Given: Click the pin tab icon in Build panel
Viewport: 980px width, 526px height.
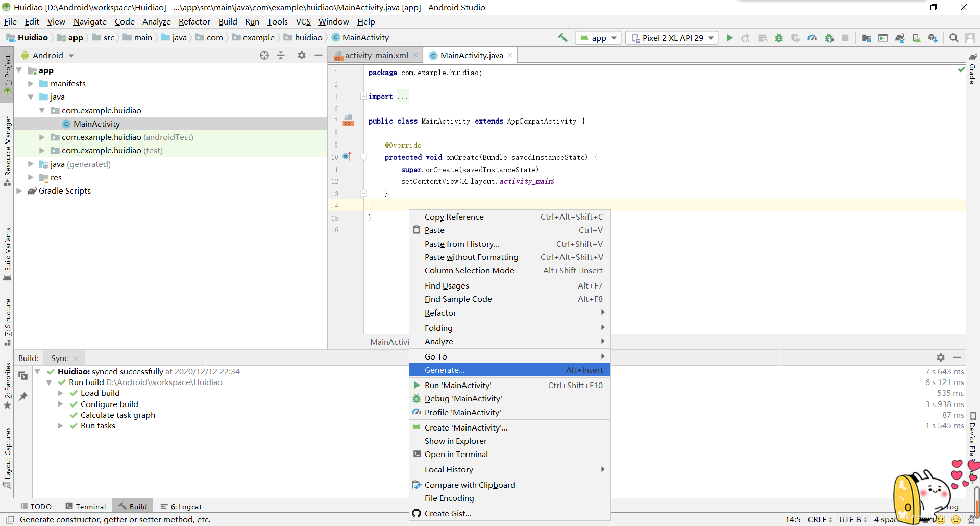Looking at the screenshot, I should (x=23, y=396).
